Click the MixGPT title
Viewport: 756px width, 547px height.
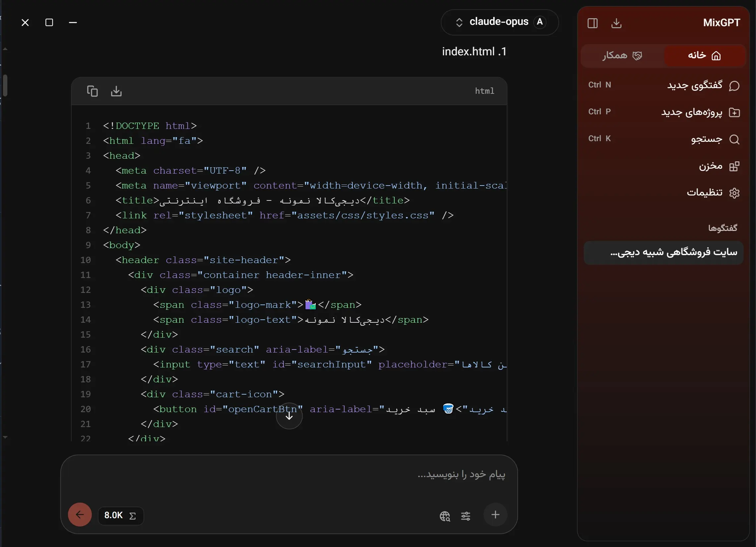tap(721, 23)
